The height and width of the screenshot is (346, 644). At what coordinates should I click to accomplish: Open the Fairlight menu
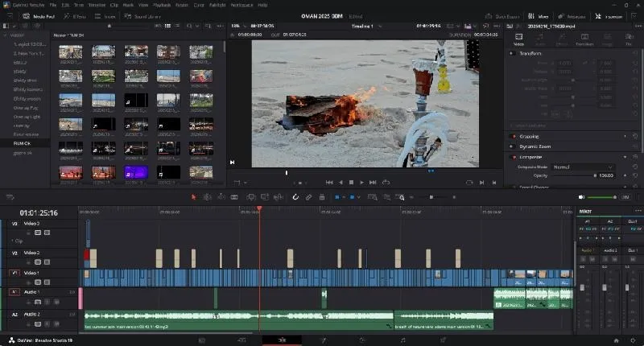[x=217, y=5]
